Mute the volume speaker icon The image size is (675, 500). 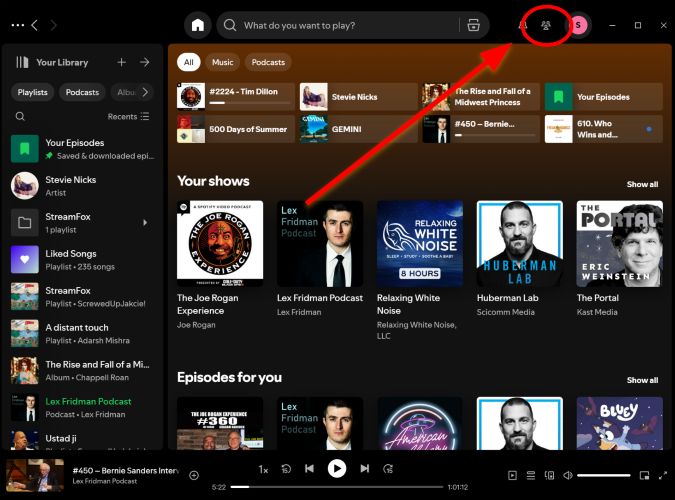[567, 475]
